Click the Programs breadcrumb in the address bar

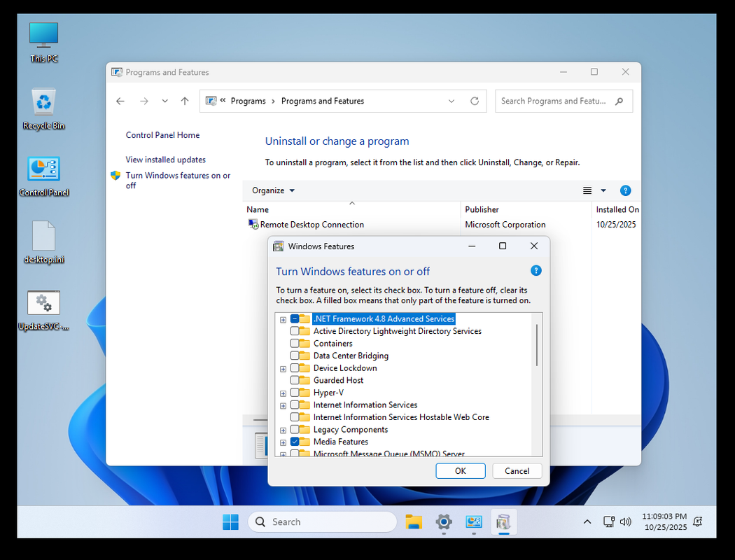[x=248, y=101]
